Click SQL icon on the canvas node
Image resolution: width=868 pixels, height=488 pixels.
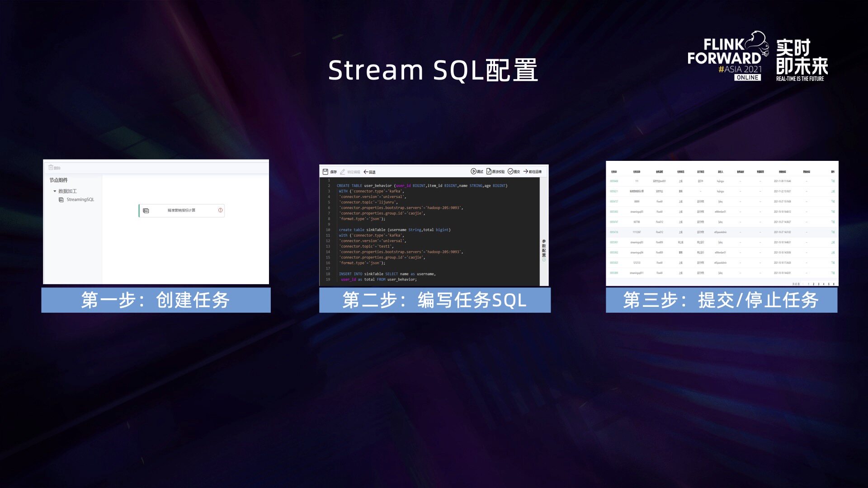[x=146, y=211]
